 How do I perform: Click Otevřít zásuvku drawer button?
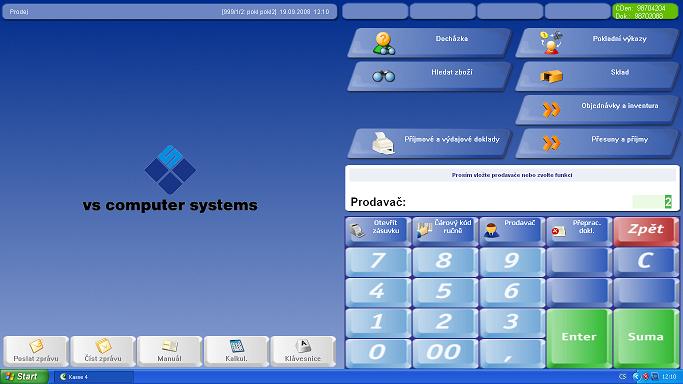click(x=378, y=231)
